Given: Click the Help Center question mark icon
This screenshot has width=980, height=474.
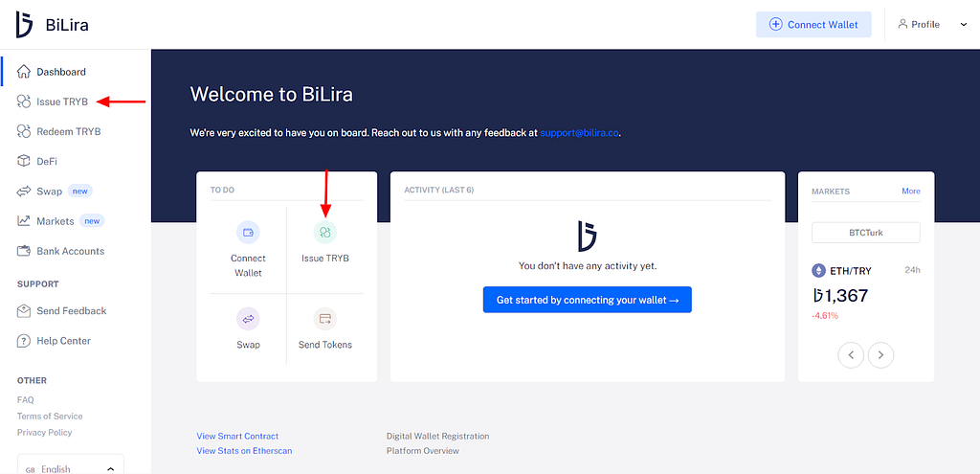Looking at the screenshot, I should [x=24, y=341].
